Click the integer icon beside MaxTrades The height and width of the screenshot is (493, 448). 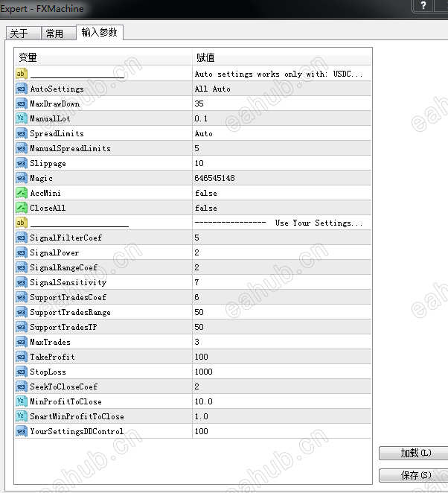[22, 342]
